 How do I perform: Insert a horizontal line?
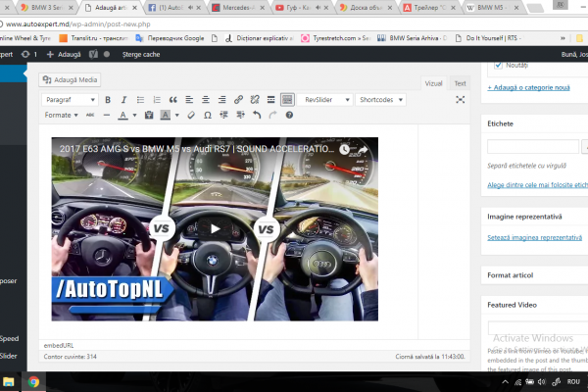click(107, 116)
